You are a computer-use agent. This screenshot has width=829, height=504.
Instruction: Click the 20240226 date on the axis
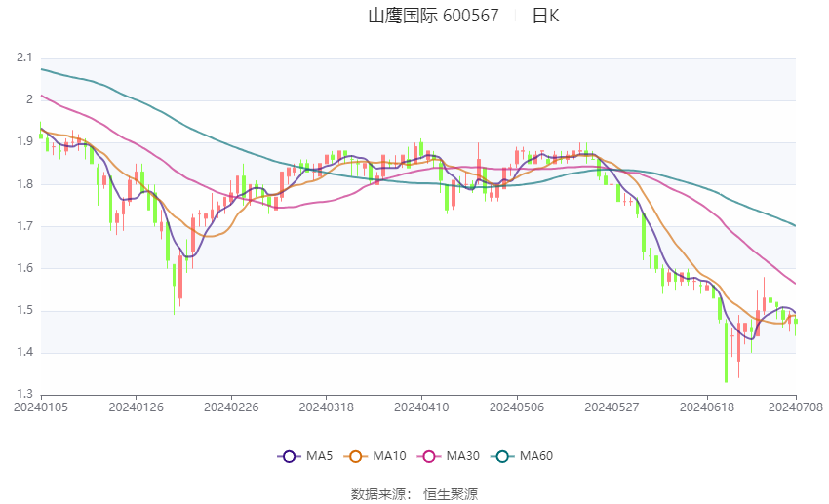pyautogui.click(x=230, y=407)
